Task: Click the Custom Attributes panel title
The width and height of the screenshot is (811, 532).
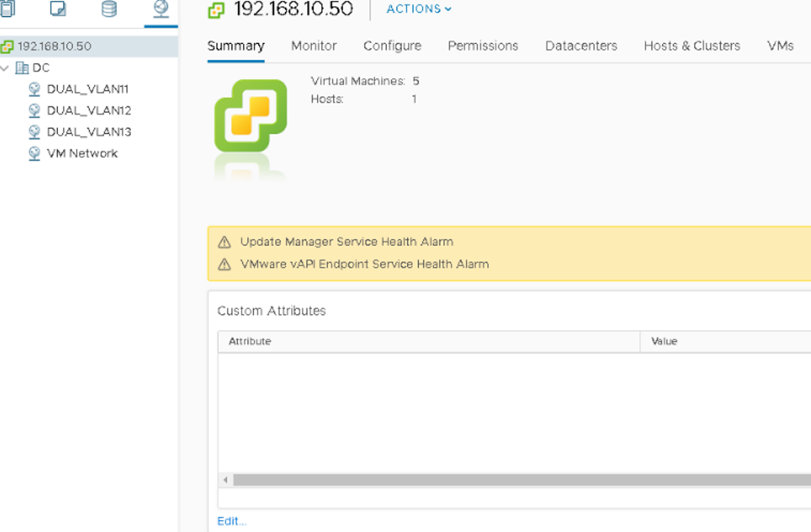Action: tap(272, 311)
